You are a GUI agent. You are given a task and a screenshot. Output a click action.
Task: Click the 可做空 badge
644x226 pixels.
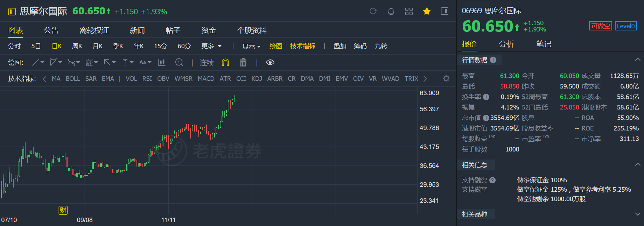(x=600, y=26)
